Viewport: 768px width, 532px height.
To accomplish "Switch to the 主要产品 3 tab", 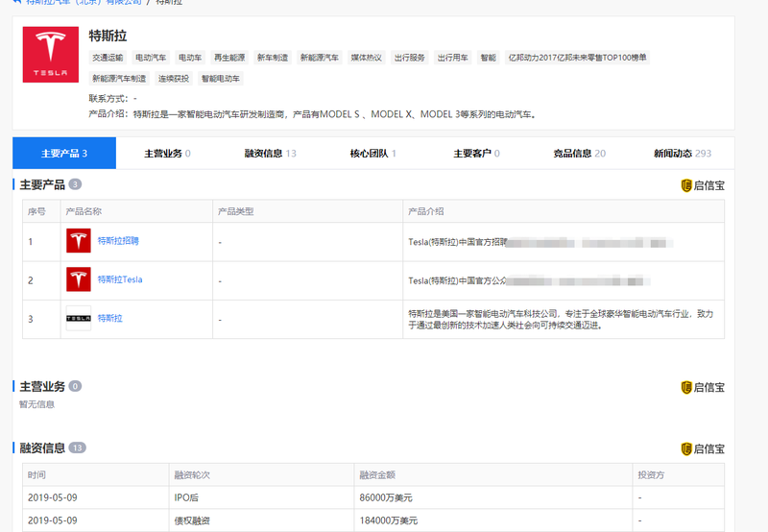I will click(64, 154).
